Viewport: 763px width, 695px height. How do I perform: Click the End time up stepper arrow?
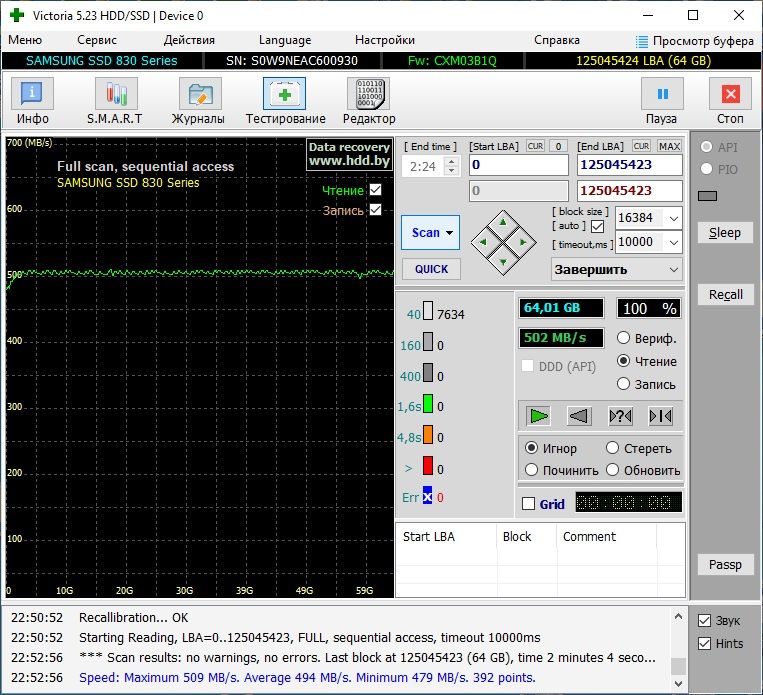click(x=452, y=162)
